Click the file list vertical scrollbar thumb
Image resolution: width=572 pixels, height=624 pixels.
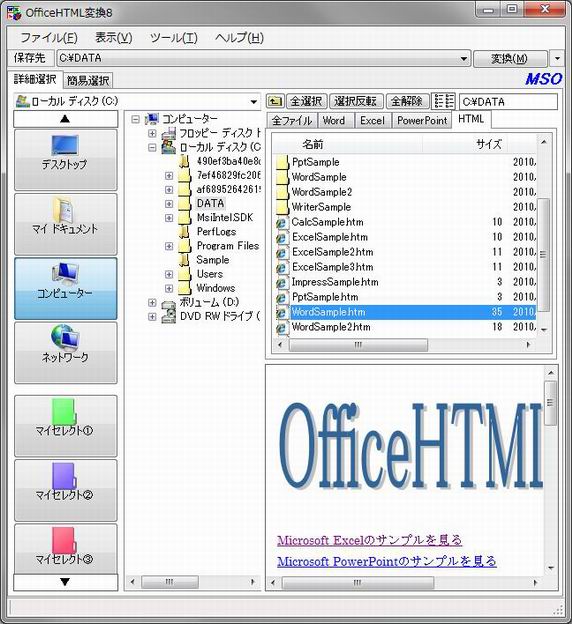(543, 255)
